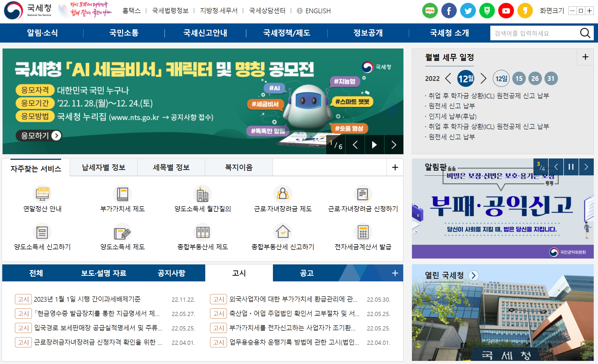Open the 2023년 간이과세배제기준 notice
This screenshot has height=364, width=598.
87,299
